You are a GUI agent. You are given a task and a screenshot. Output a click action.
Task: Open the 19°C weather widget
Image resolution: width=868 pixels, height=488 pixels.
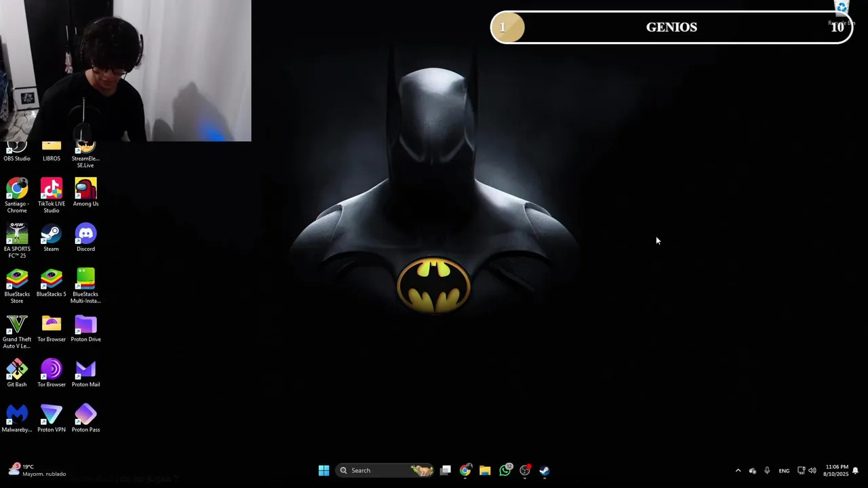(x=37, y=470)
